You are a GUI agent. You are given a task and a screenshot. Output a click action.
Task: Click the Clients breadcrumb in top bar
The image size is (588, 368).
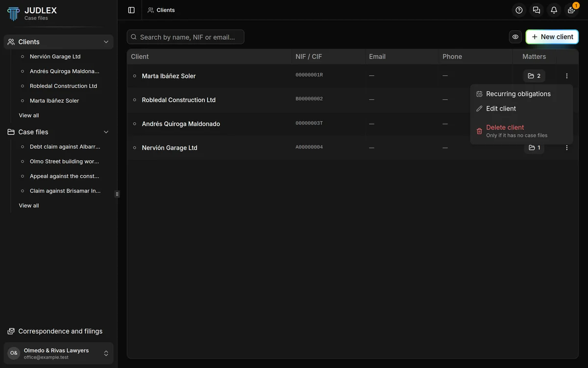pyautogui.click(x=161, y=10)
